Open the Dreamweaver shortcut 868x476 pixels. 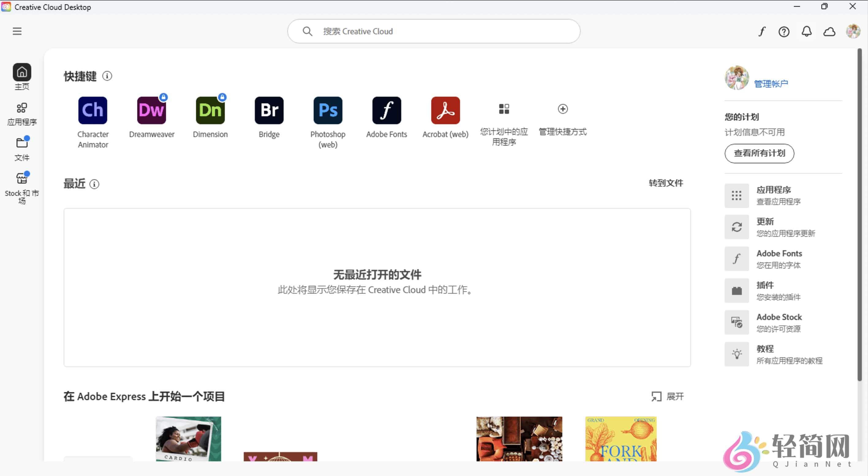151,110
